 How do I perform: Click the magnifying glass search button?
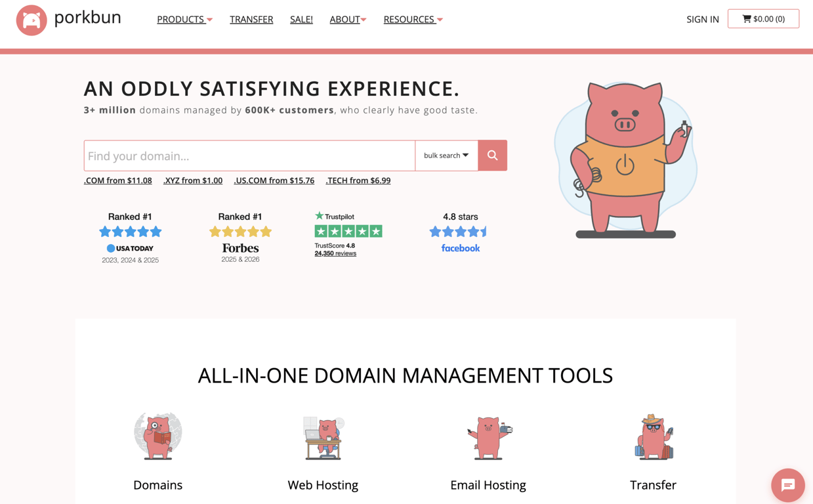pyautogui.click(x=492, y=156)
